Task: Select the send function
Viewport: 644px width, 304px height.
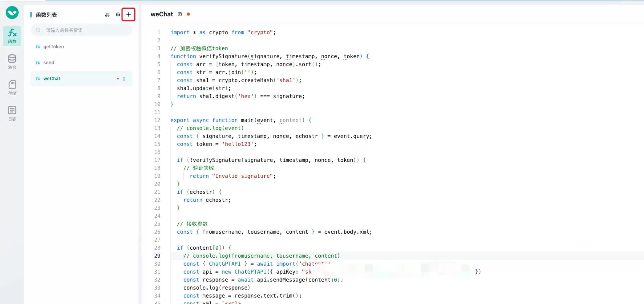Action: pyautogui.click(x=81, y=63)
